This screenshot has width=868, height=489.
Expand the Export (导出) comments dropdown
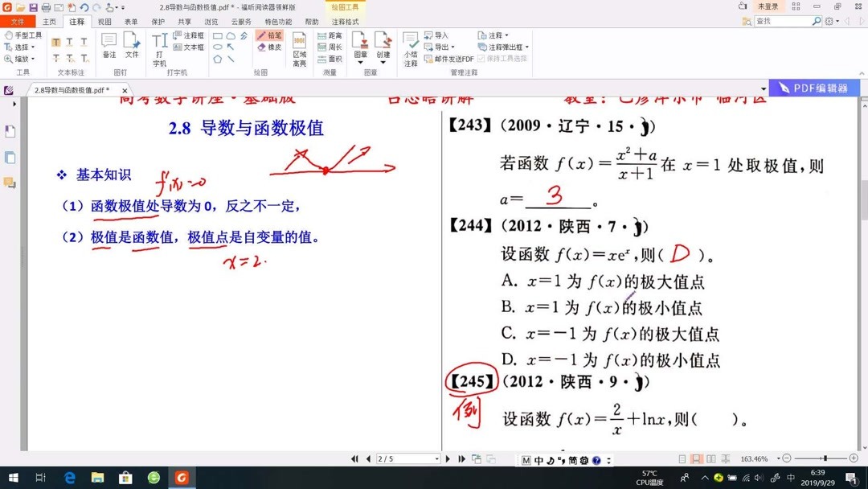(x=453, y=47)
